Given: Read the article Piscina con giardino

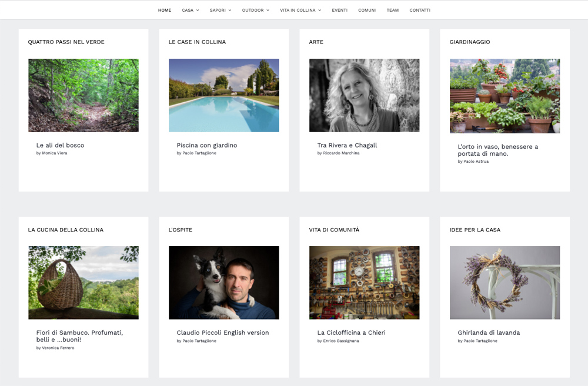Looking at the screenshot, I should click(x=206, y=145).
